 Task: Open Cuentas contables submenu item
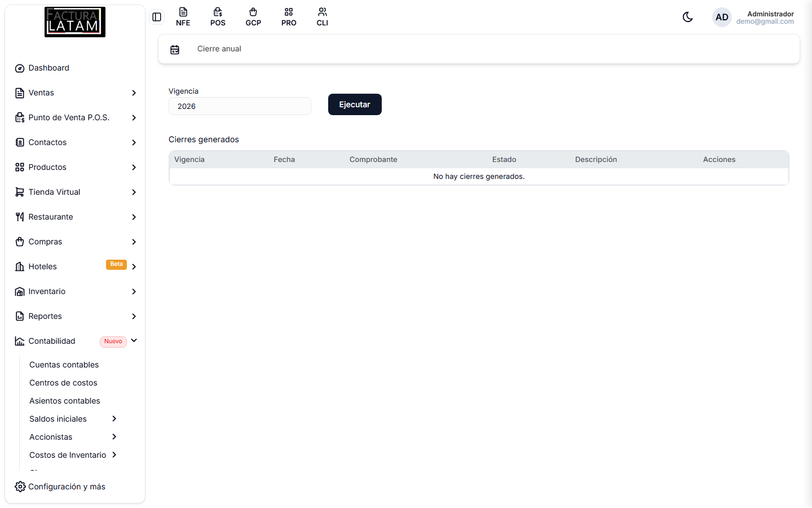64,365
